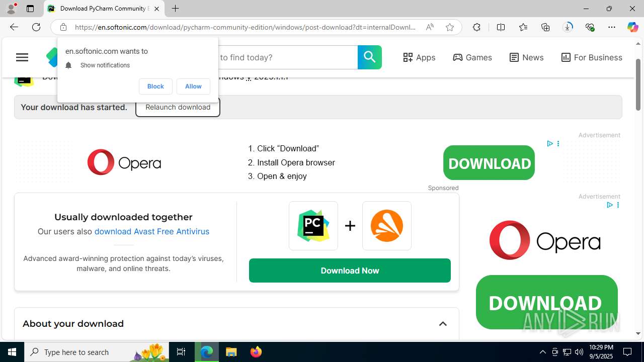Open For Business navigation menu
This screenshot has height=362, width=644.
592,57
